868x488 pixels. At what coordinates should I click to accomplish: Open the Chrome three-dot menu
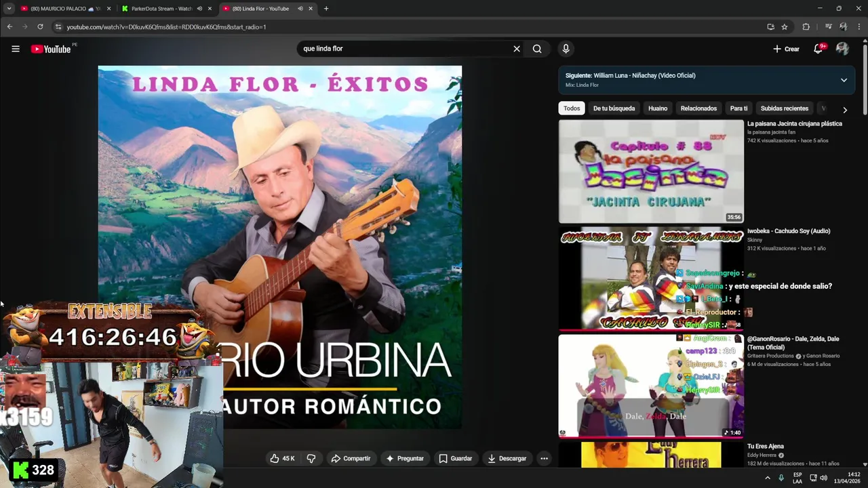(x=859, y=27)
